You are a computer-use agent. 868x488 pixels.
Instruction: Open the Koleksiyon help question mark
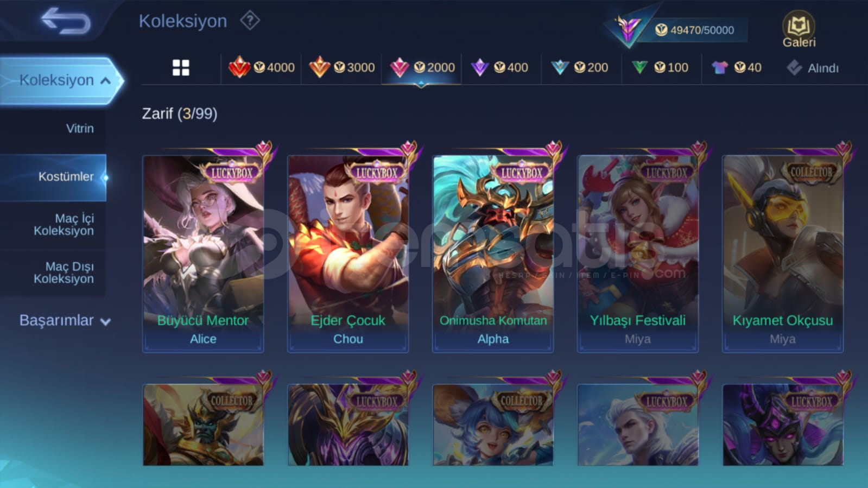(250, 21)
